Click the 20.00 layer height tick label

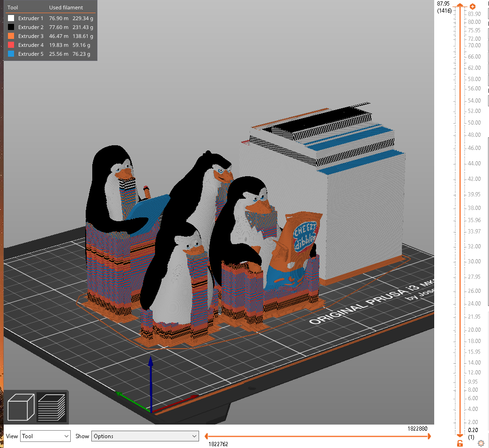pos(474,330)
